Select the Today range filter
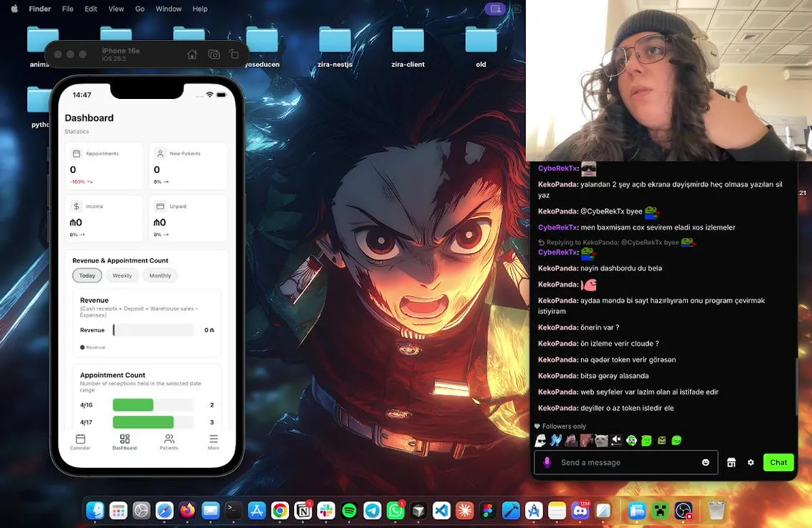 [87, 276]
